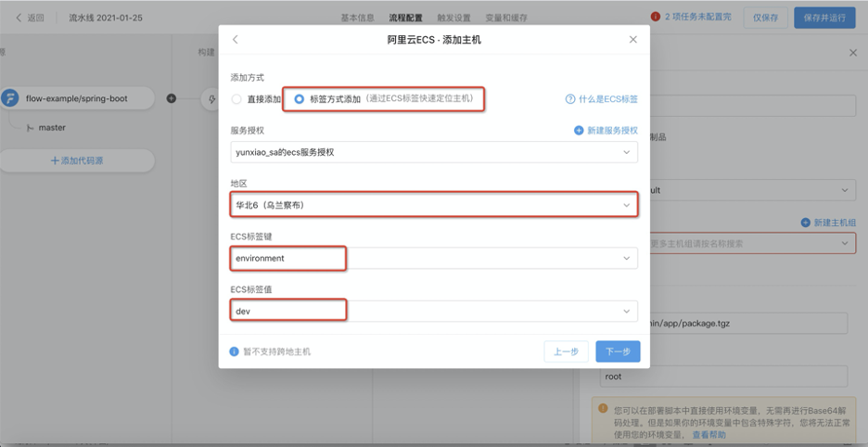Click 2 项任务未配置完 warning
This screenshot has width=868, height=447.
(697, 17)
